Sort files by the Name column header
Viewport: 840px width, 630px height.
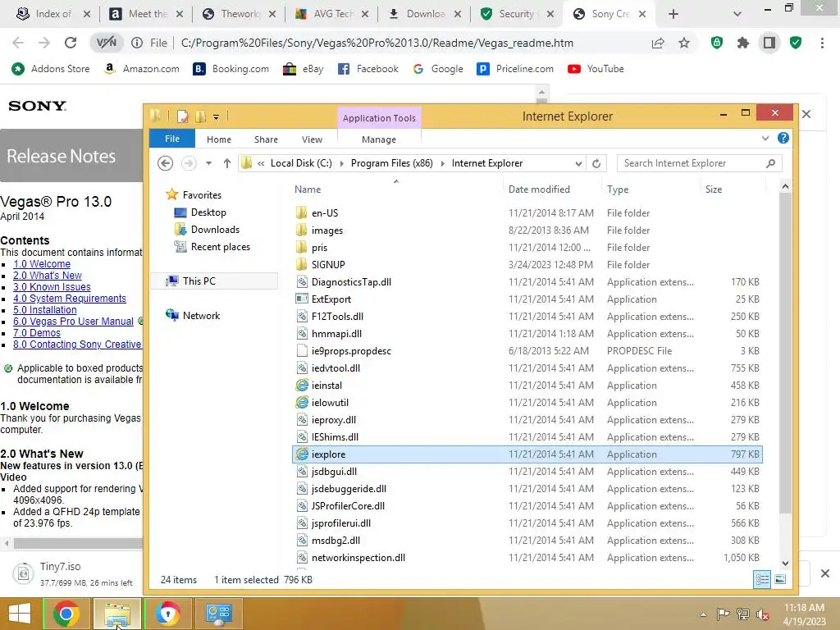[308, 189]
